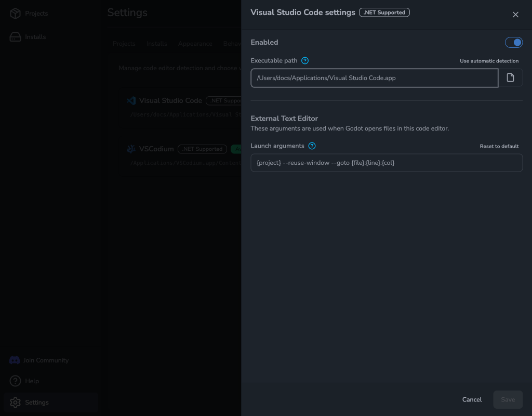Select the VSCodium logo icon
This screenshot has width=532, height=416.
pos(131,149)
